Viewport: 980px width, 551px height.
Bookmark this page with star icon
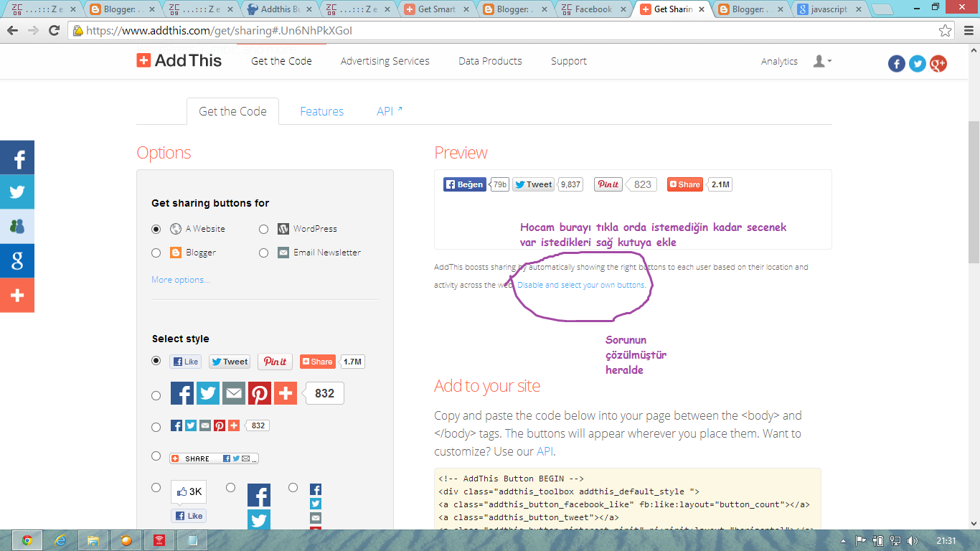pyautogui.click(x=945, y=31)
